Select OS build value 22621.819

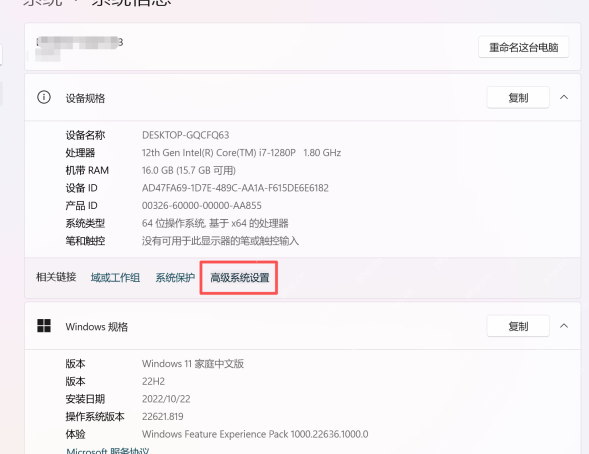[x=163, y=416]
